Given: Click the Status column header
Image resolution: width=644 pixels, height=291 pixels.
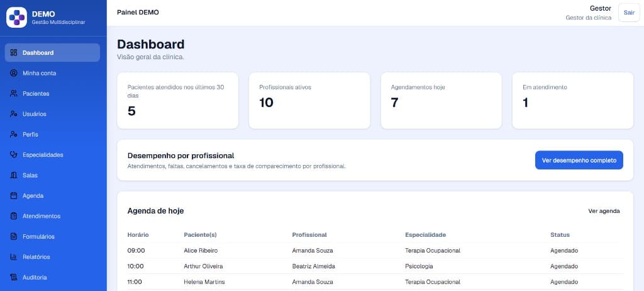Looking at the screenshot, I should (x=560, y=235).
